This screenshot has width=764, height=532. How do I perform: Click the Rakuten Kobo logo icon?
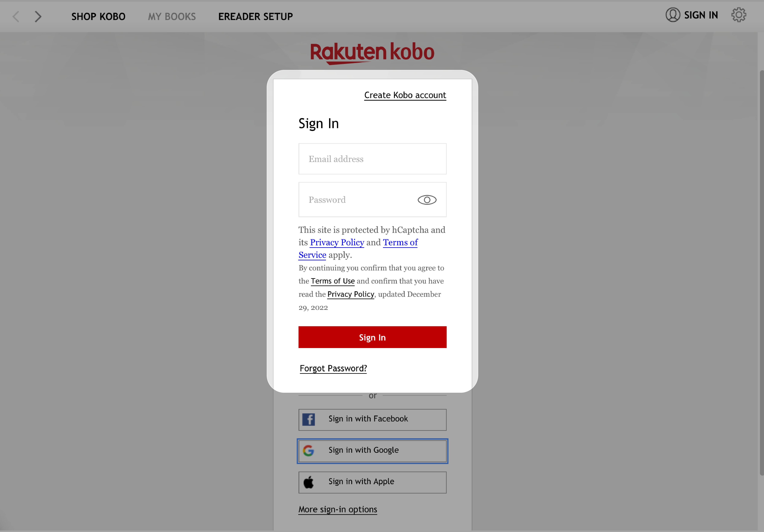point(372,52)
